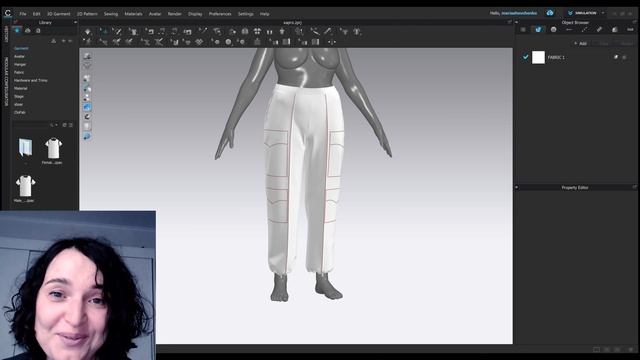
Task: Open the Settings menu
Action: point(246,14)
